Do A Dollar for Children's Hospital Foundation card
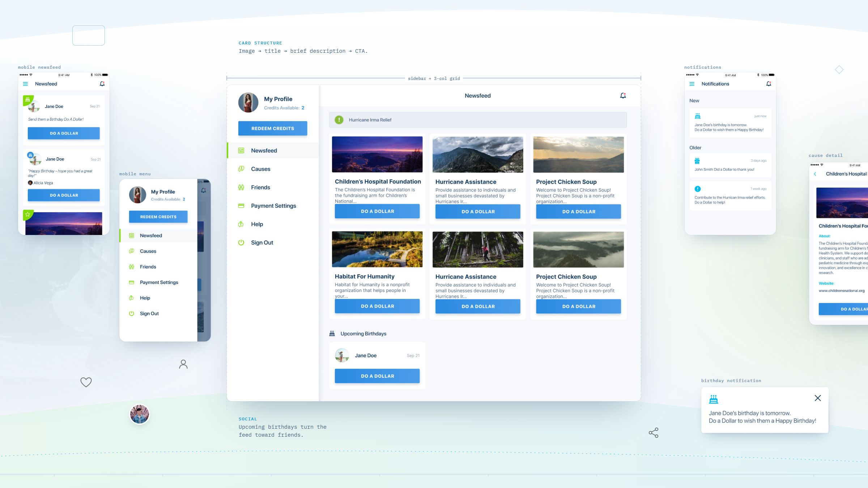Viewport: 868px width, 488px height. point(377,211)
